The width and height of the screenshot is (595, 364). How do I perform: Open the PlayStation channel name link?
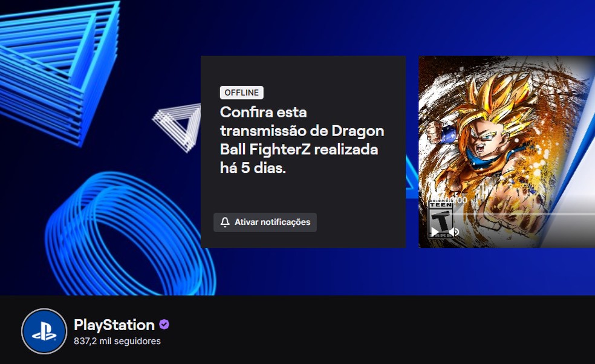pos(114,325)
